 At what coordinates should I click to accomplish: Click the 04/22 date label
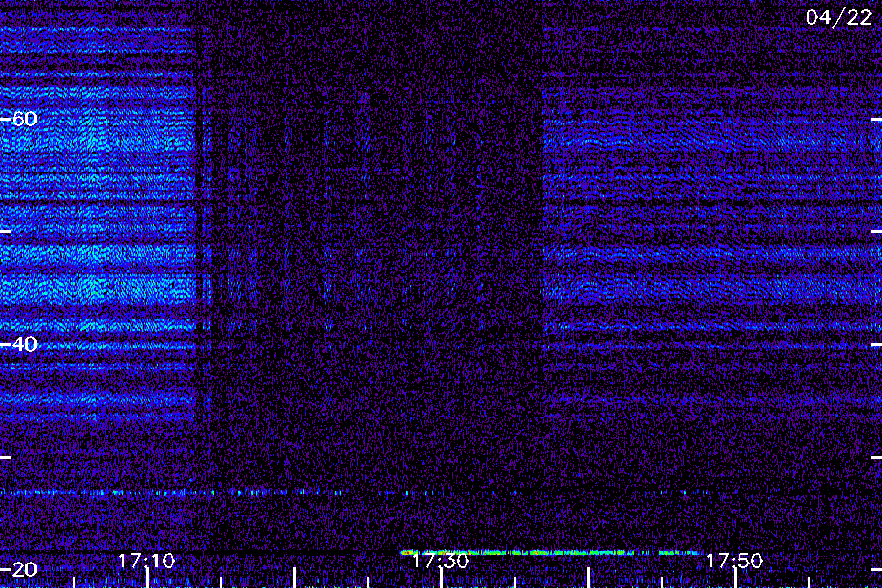click(x=839, y=17)
